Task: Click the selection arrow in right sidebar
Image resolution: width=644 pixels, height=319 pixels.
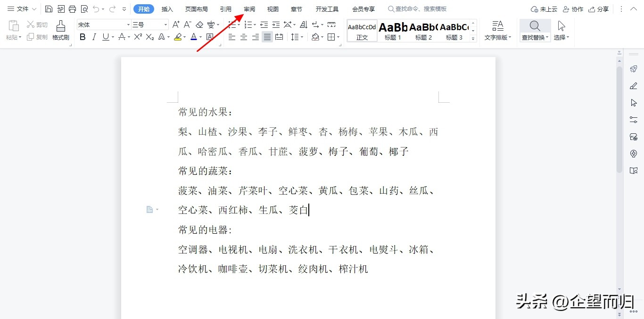Action: click(x=634, y=103)
